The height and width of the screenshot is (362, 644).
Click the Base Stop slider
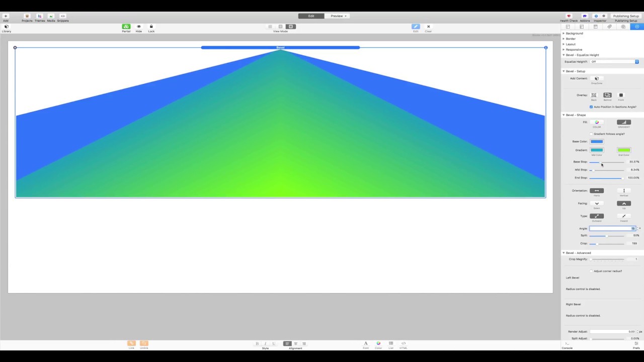tap(607, 162)
